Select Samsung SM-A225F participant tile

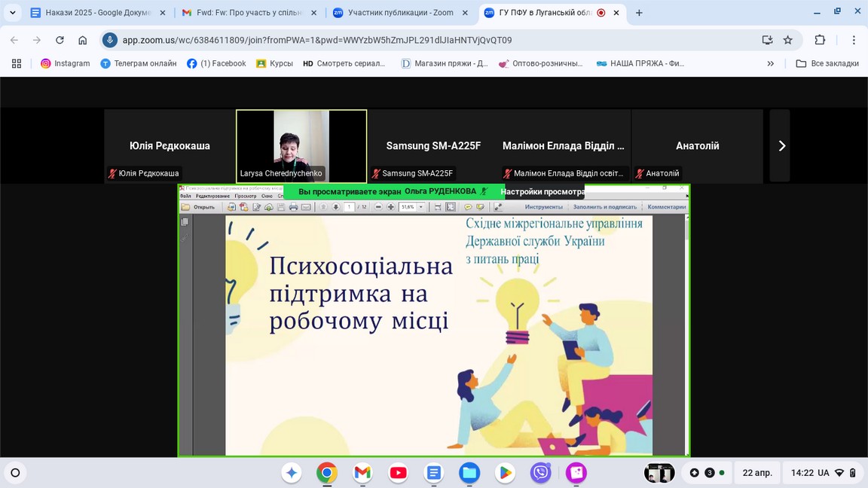click(433, 146)
